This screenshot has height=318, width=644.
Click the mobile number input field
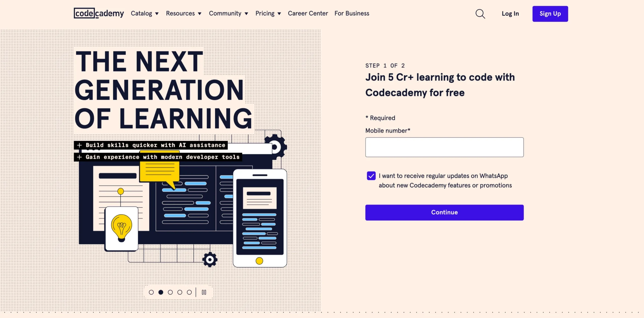(x=445, y=147)
